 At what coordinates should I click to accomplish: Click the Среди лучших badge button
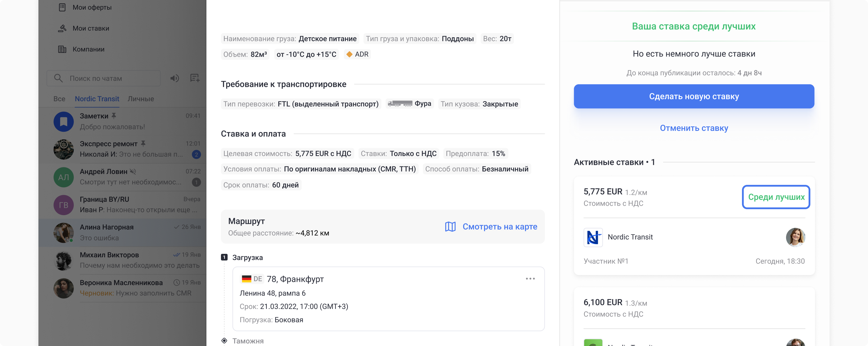[x=776, y=197]
